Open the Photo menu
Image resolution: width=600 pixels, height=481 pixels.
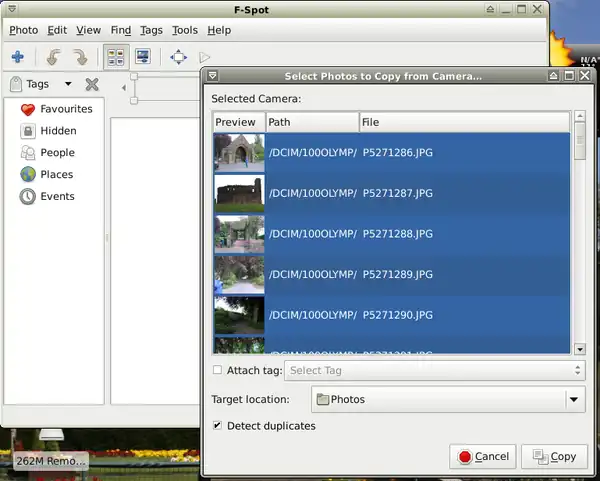click(23, 30)
